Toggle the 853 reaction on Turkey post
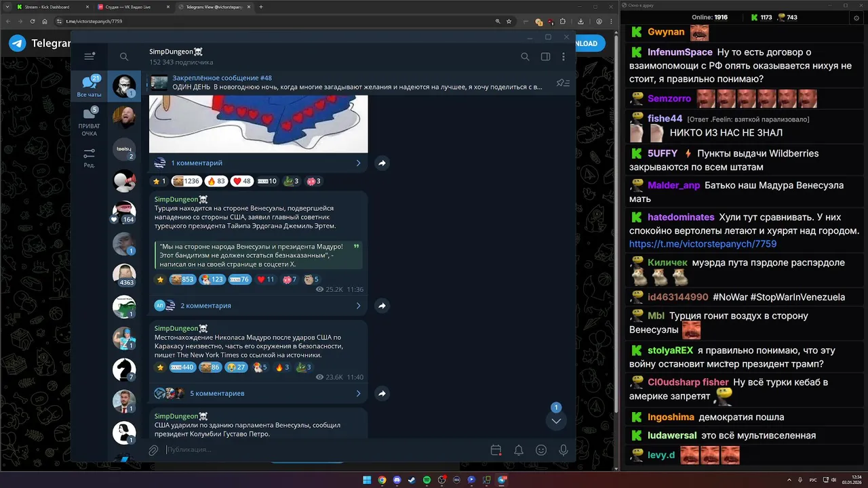This screenshot has height=488, width=868. pyautogui.click(x=182, y=279)
